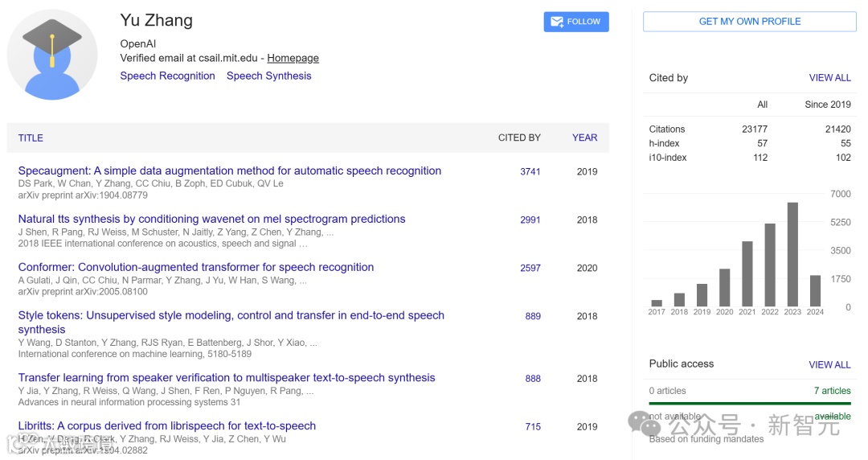Click the green public access progress bar

point(749,403)
